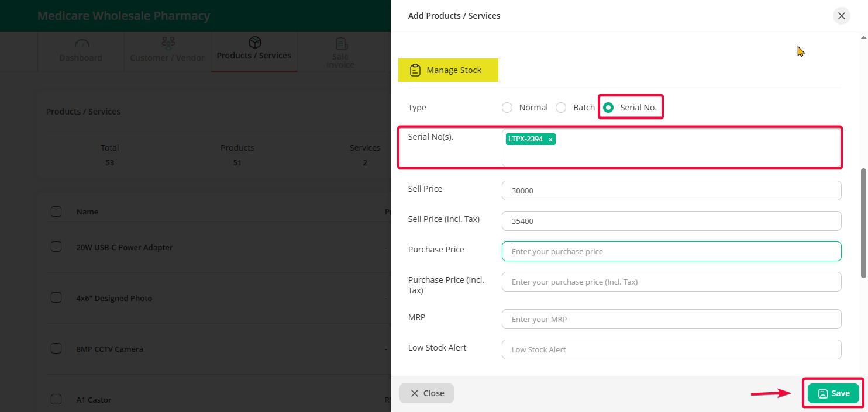Open the Customer / Vendor tab
The image size is (868, 412).
pyautogui.click(x=167, y=58)
